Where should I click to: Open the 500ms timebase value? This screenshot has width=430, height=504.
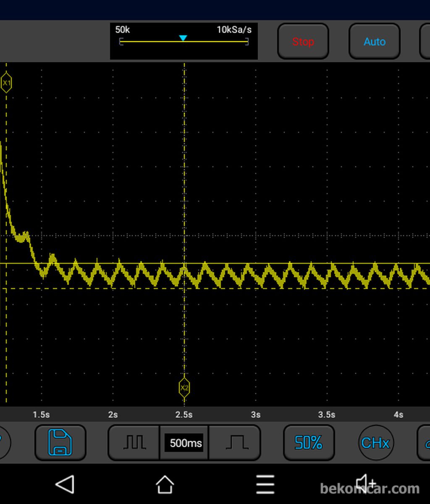(x=185, y=443)
